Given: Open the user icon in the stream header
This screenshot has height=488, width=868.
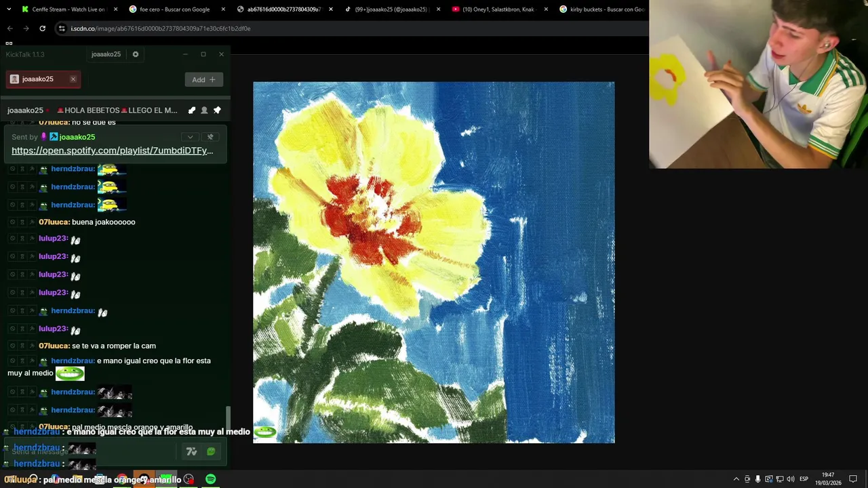Looking at the screenshot, I should point(204,110).
